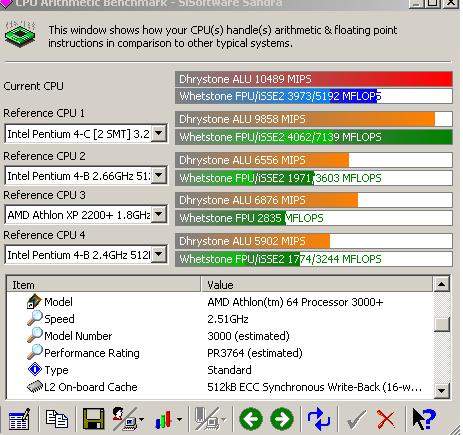Open the arrow beside the user-computer icon
The image size is (463, 435).
(142, 419)
